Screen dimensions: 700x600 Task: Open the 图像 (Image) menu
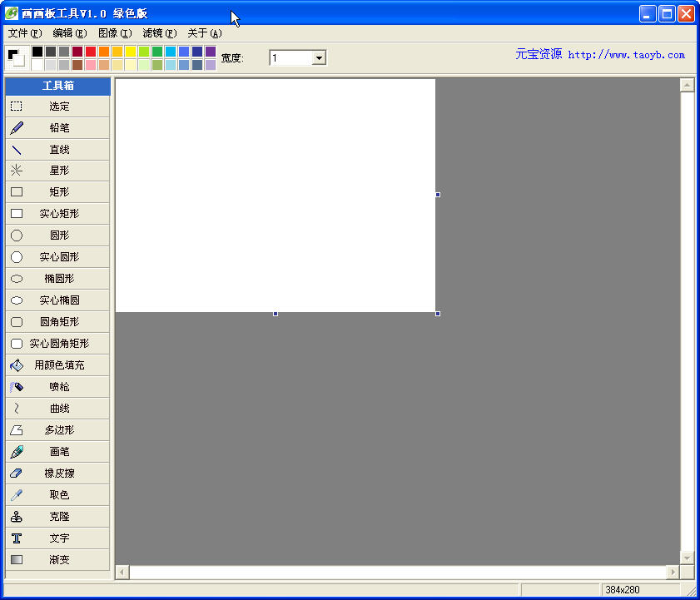[116, 32]
